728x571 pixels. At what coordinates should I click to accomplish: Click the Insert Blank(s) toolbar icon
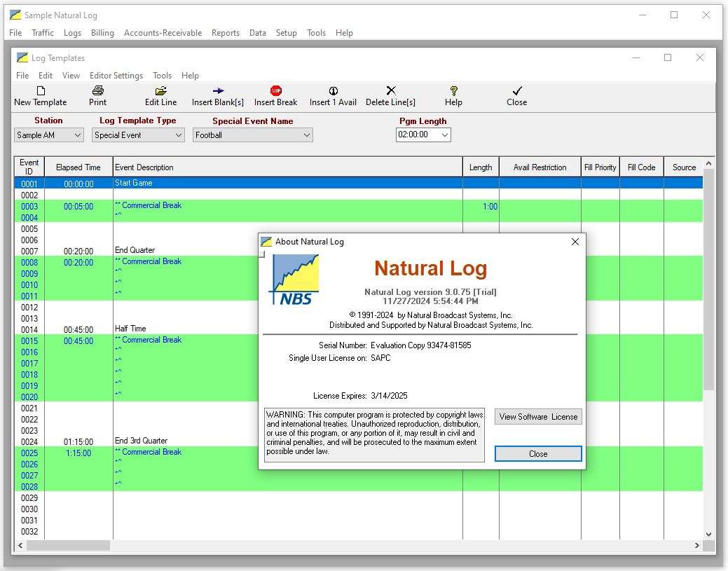(217, 91)
